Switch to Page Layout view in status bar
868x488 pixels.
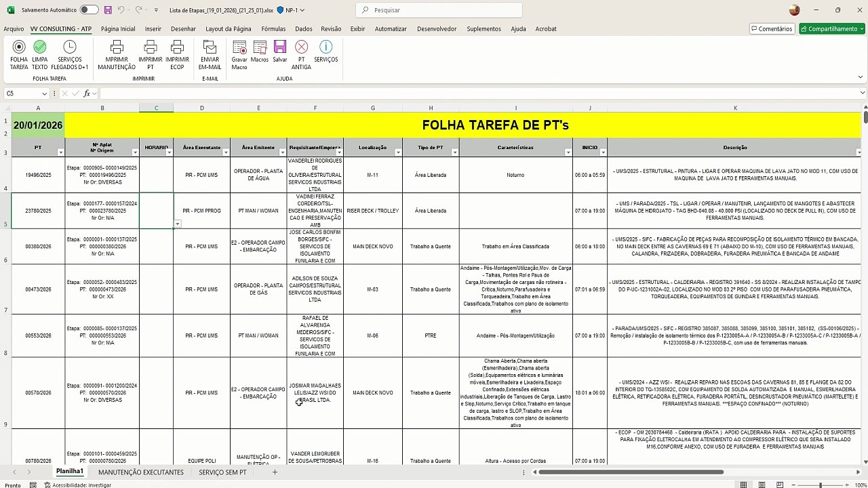click(x=762, y=485)
